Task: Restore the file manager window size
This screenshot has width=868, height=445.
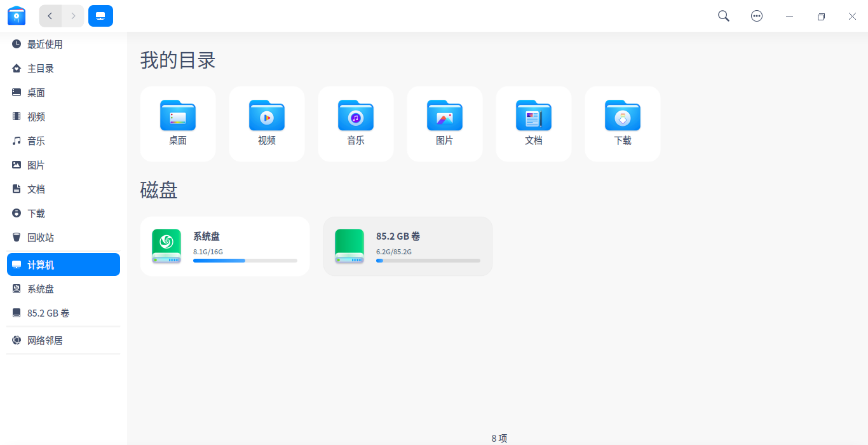Action: coord(821,17)
